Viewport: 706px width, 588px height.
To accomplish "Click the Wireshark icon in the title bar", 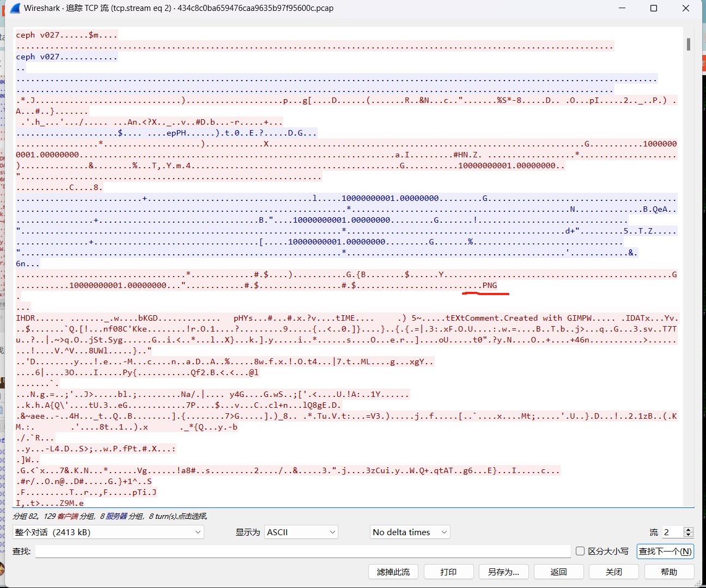I will pos(15,8).
